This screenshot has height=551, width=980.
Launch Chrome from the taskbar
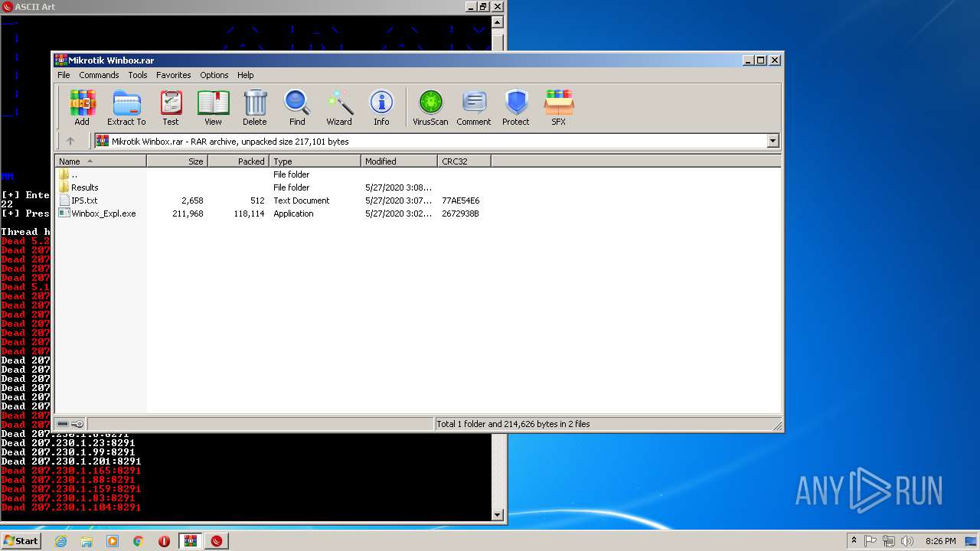click(139, 541)
